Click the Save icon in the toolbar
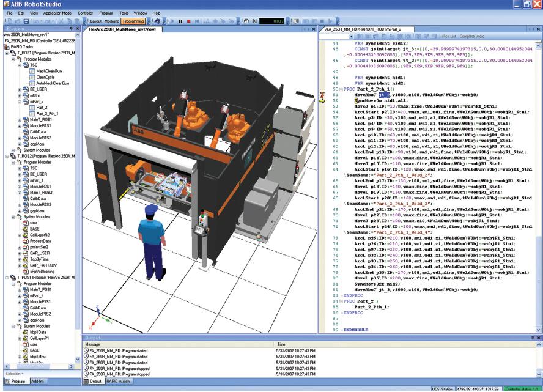 coord(26,21)
